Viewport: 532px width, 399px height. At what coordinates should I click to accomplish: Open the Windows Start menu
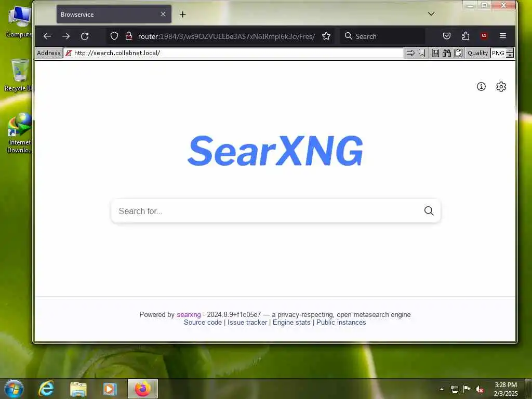coord(14,389)
